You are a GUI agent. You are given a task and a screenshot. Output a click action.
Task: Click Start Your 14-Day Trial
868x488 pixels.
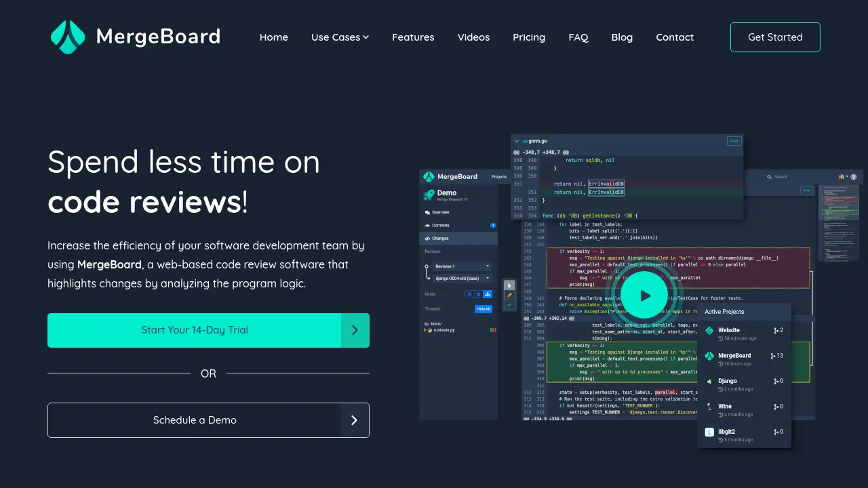pyautogui.click(x=208, y=330)
